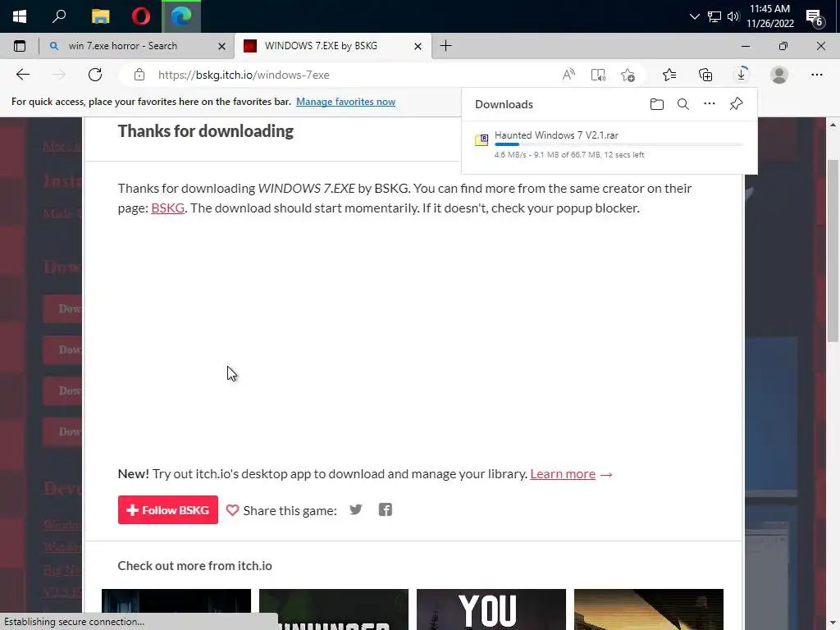This screenshot has height=630, width=840.
Task: Click Manage favorites now link
Action: [x=345, y=102]
